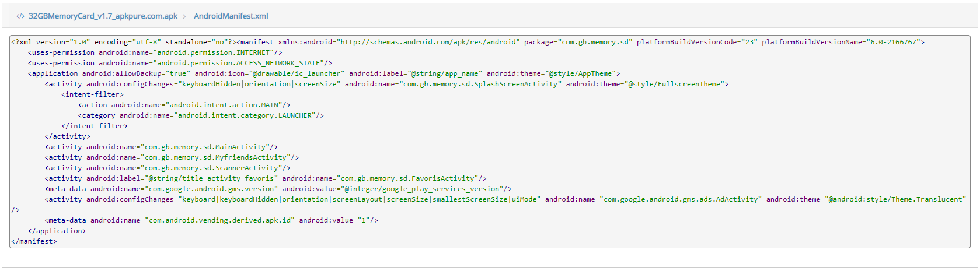Click the opening intent-filter tag
980x271 pixels.
point(92,94)
